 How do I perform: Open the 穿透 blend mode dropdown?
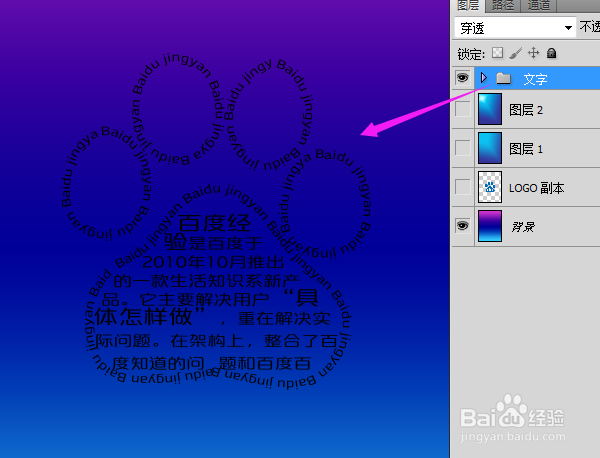(x=515, y=28)
